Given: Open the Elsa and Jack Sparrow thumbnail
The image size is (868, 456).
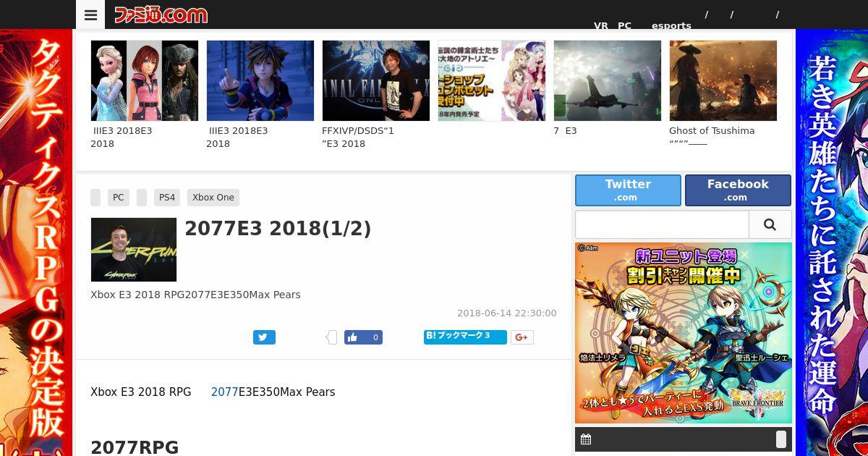Looking at the screenshot, I should 145,80.
